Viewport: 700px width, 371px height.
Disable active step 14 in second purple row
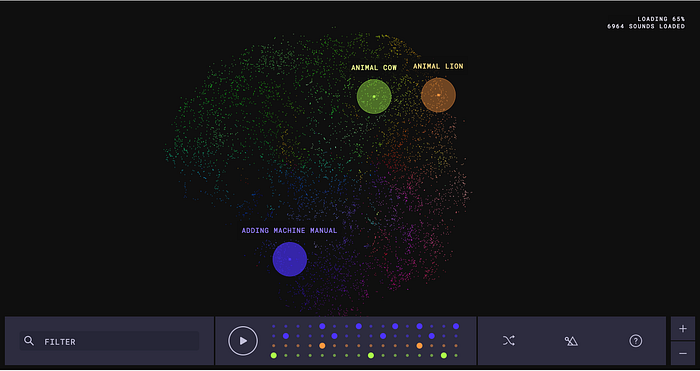pyautogui.click(x=432, y=336)
